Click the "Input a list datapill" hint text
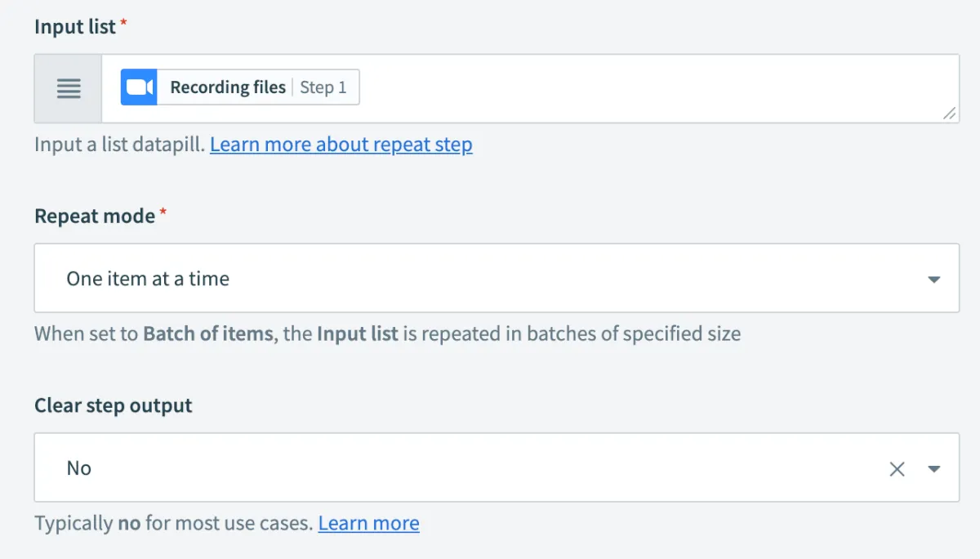Viewport: 980px width, 559px height. click(x=119, y=145)
